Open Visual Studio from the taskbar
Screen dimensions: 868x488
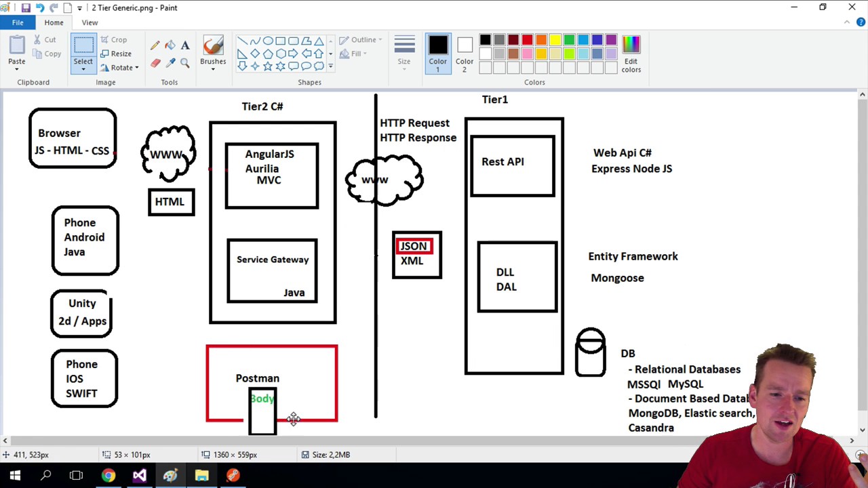coord(140,476)
